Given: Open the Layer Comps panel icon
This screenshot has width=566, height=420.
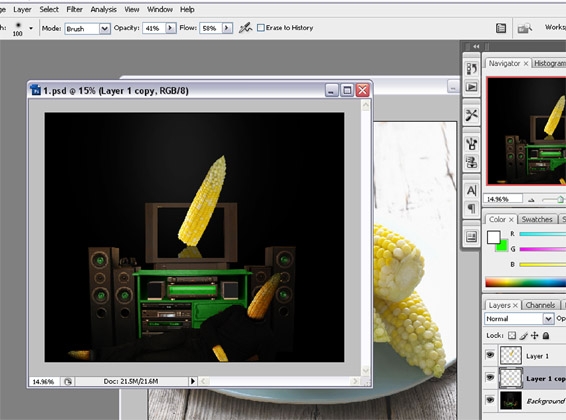Looking at the screenshot, I should (471, 237).
